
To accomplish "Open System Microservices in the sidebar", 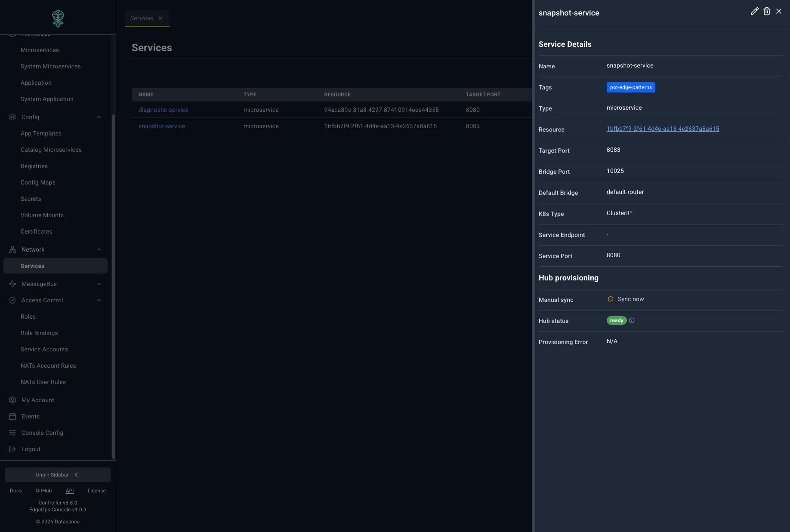I will (51, 66).
